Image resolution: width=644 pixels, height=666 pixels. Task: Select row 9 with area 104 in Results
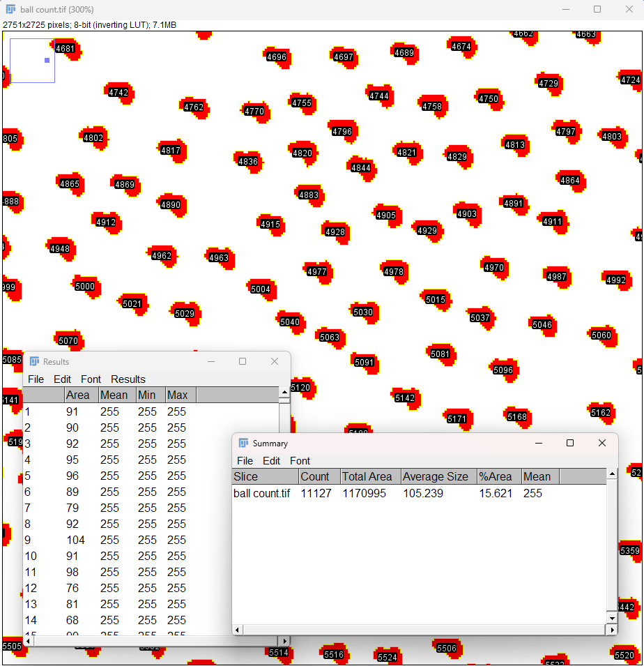coord(75,540)
